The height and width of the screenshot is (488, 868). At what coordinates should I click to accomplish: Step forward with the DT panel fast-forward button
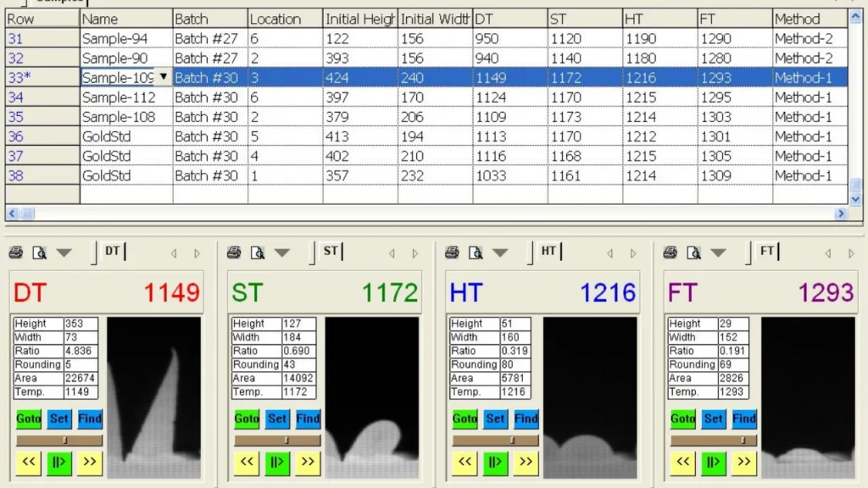point(90,463)
